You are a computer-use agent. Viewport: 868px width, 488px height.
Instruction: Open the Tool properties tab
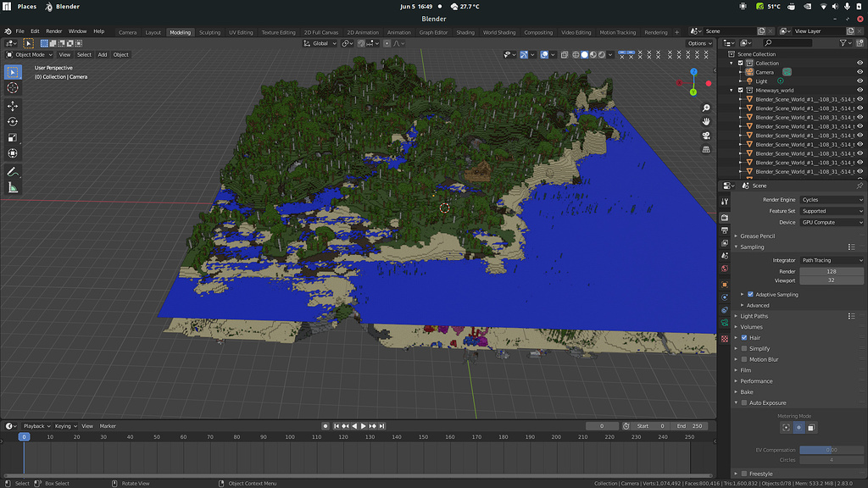click(725, 202)
